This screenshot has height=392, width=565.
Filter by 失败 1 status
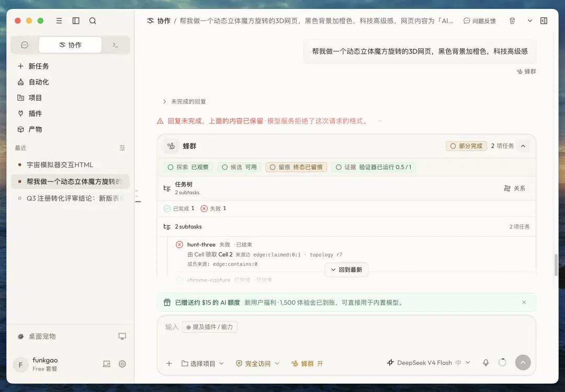pyautogui.click(x=213, y=208)
